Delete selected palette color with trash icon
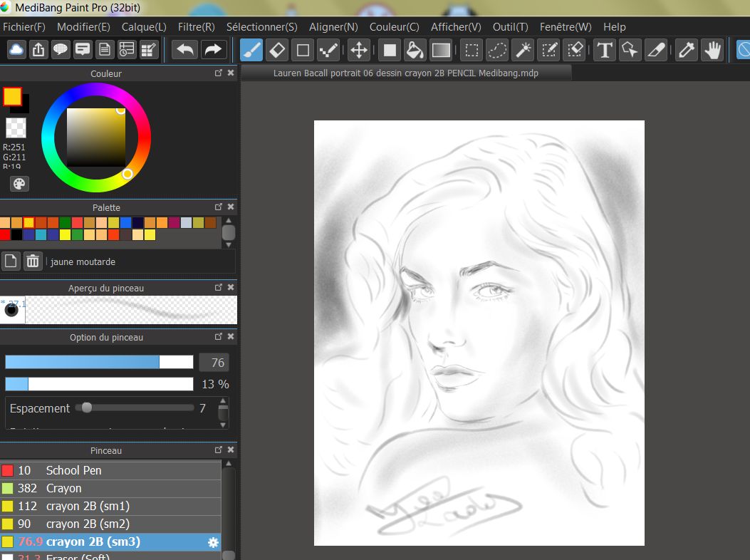Viewport: 750px width, 560px height. (33, 261)
